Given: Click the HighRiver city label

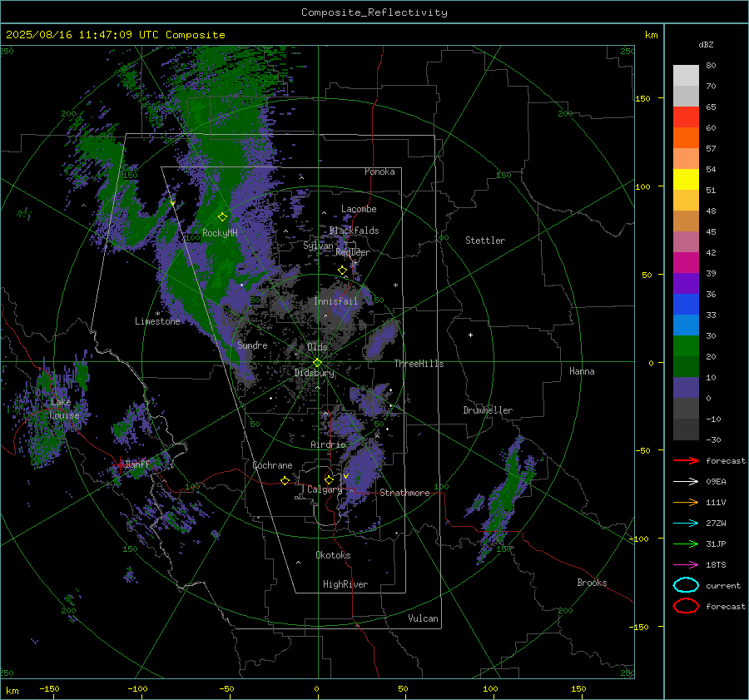Looking at the screenshot, I should click(345, 584).
